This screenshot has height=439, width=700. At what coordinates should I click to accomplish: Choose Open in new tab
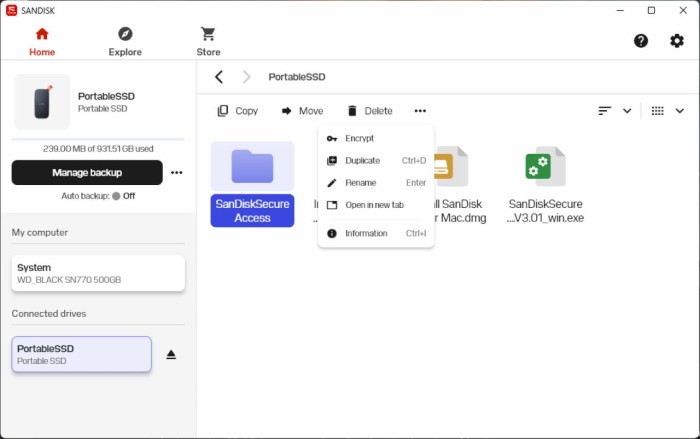click(376, 205)
